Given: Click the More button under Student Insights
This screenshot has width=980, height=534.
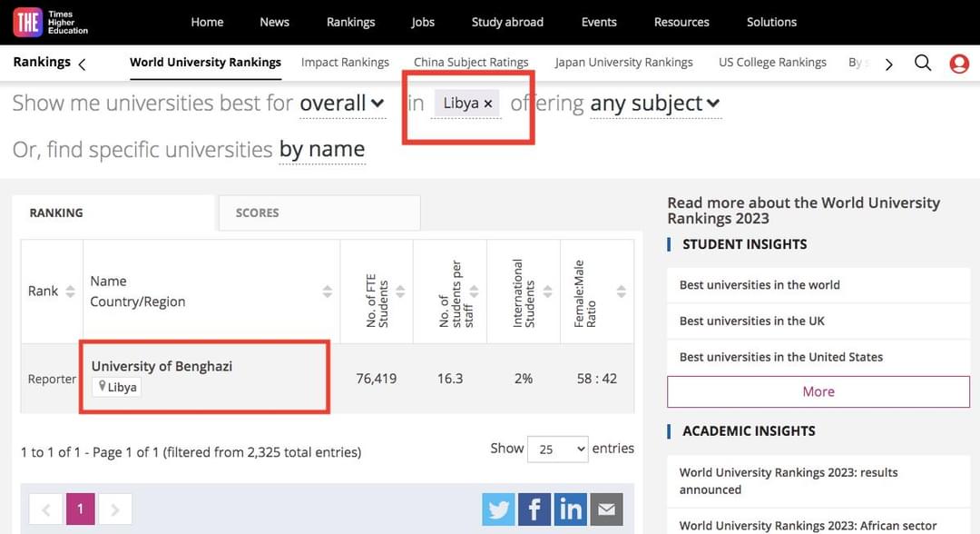Looking at the screenshot, I should 818,391.
